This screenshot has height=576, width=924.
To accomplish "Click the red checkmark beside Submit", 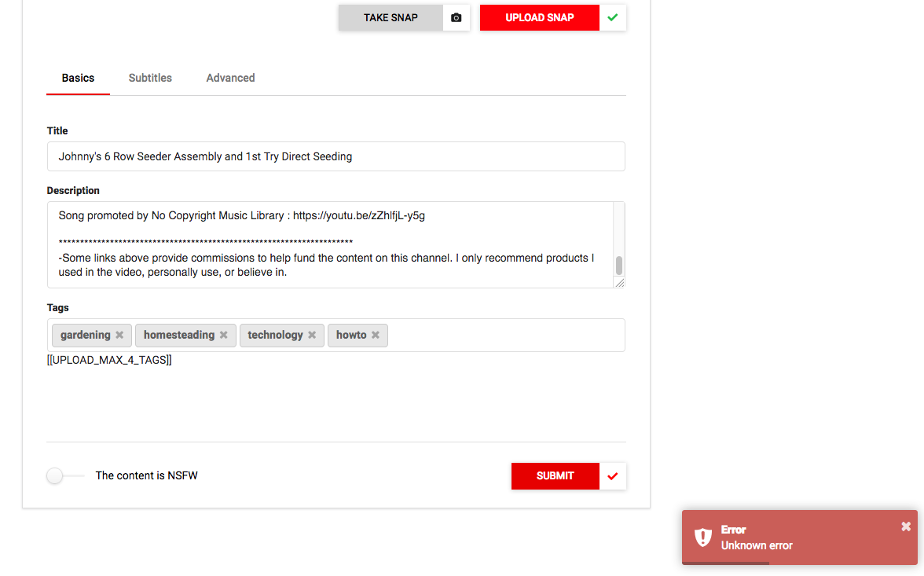I will [612, 475].
